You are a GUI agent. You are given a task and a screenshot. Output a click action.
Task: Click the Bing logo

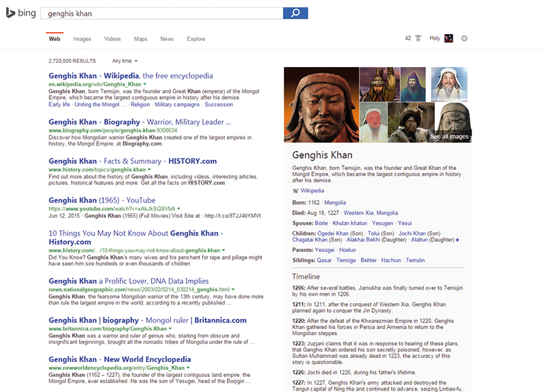point(21,13)
